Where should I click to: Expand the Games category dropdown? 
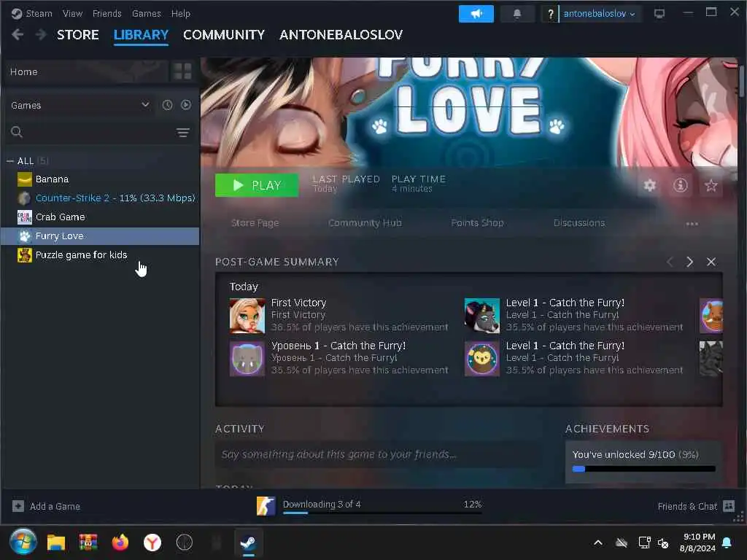pos(145,105)
